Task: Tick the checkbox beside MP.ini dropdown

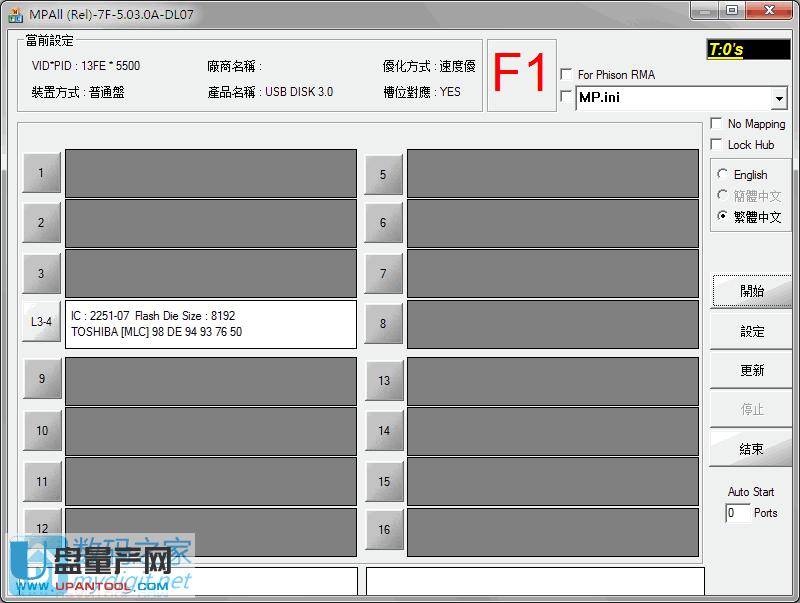Action: 567,97
